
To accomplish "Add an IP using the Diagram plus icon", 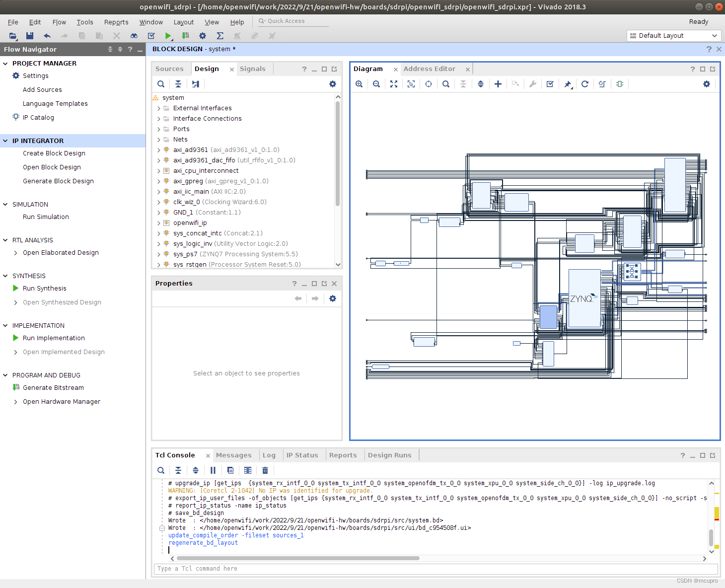I will point(498,84).
